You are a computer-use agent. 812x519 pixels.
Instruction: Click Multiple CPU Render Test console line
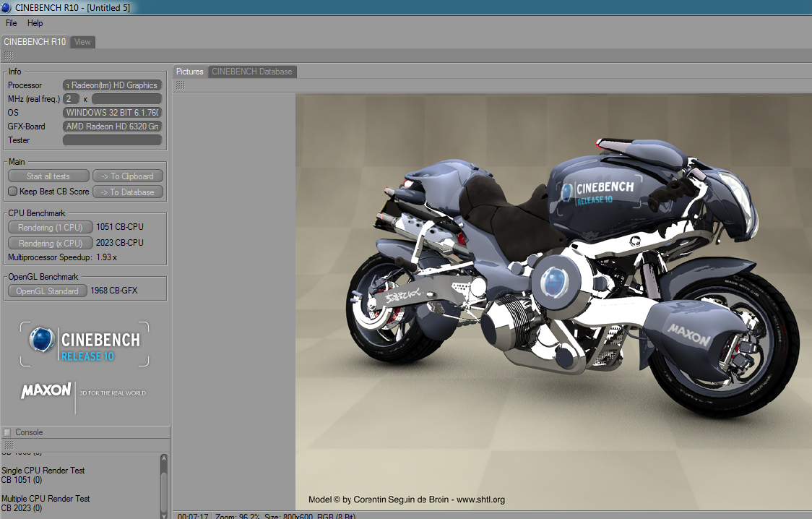click(x=46, y=498)
